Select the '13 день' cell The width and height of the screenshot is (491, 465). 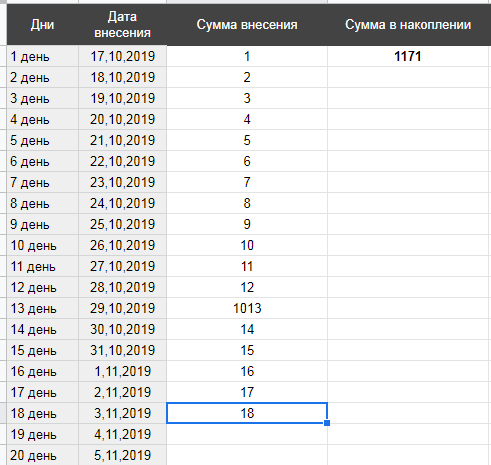[42, 308]
